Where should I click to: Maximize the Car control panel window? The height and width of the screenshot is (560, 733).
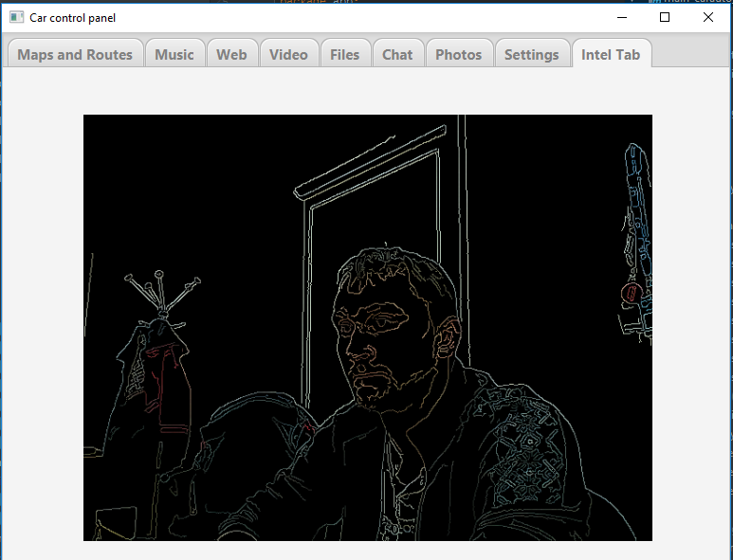665,18
